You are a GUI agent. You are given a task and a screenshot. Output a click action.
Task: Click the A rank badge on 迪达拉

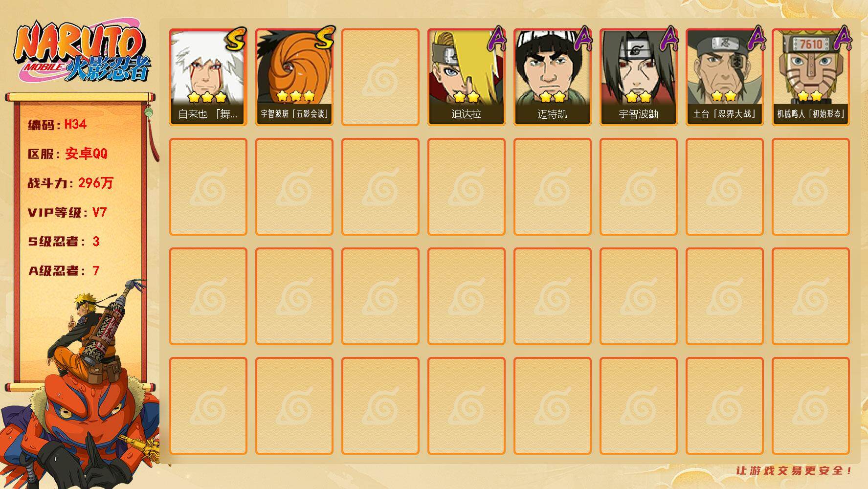tap(497, 39)
